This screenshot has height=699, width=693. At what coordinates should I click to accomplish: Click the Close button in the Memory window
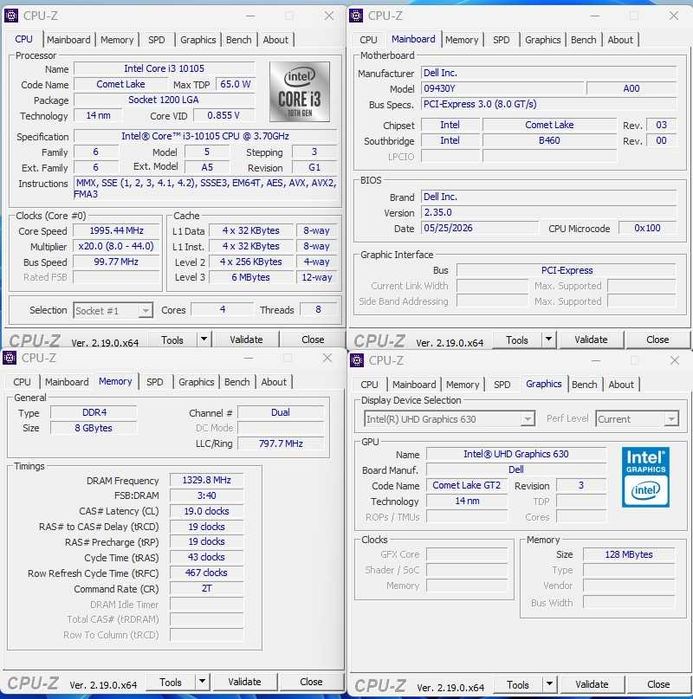[x=311, y=682]
